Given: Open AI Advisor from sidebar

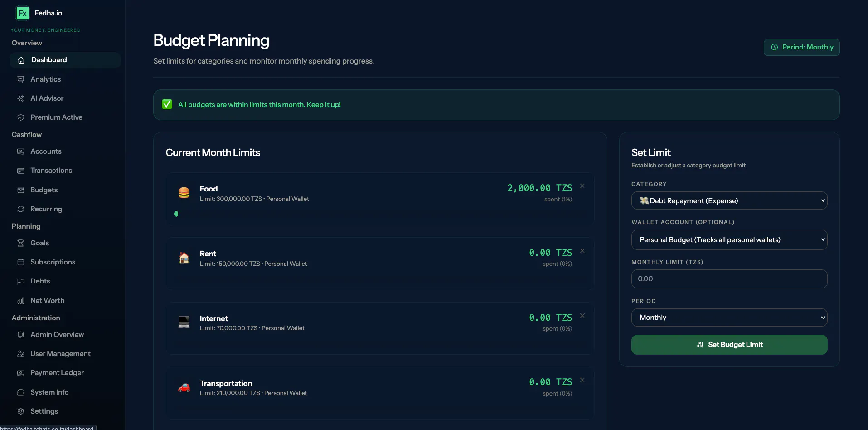Looking at the screenshot, I should tap(65, 98).
